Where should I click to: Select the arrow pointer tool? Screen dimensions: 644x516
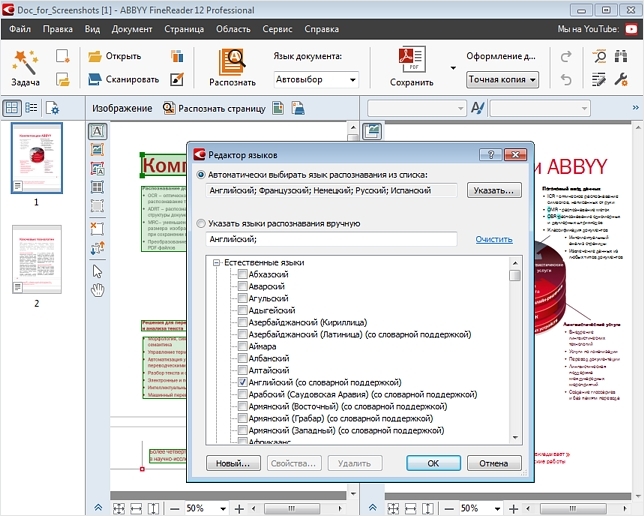tap(97, 272)
